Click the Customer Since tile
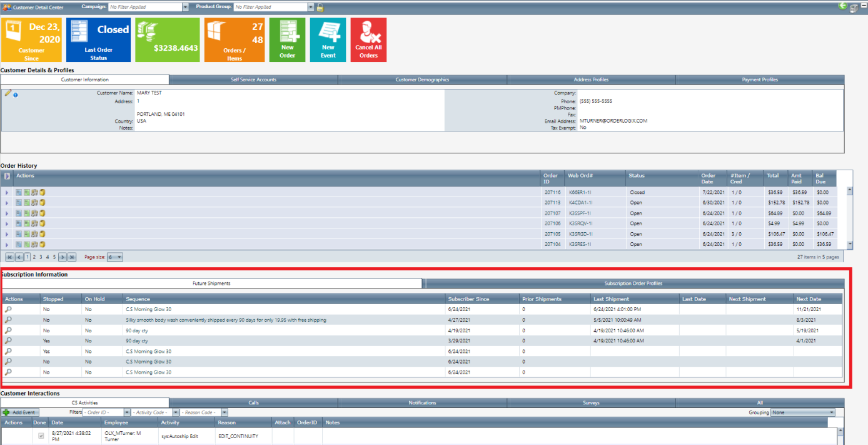Image resolution: width=868 pixels, height=445 pixels. (x=31, y=39)
